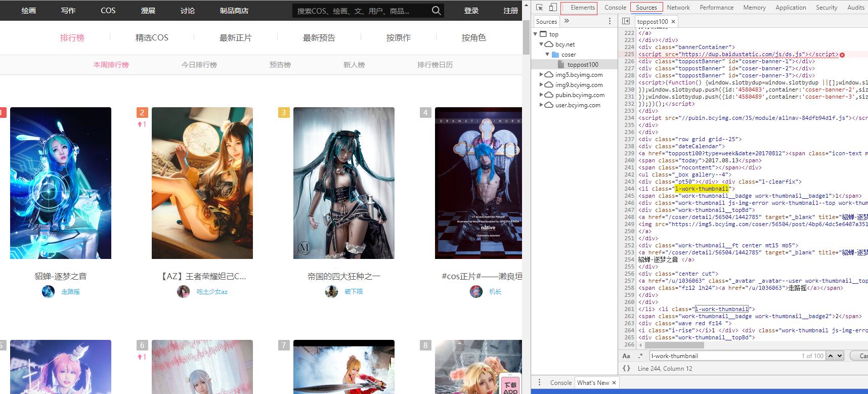Close the What's New drawer tab
Image resolution: width=868 pixels, height=394 pixels.
(614, 383)
